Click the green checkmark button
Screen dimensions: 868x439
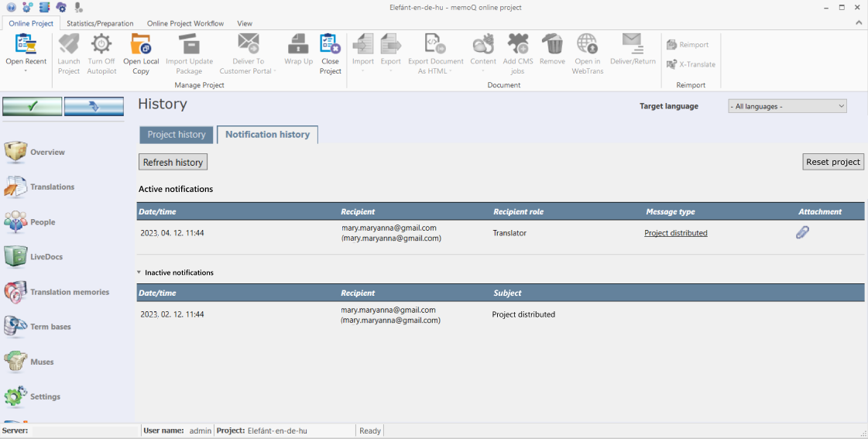[x=33, y=107]
